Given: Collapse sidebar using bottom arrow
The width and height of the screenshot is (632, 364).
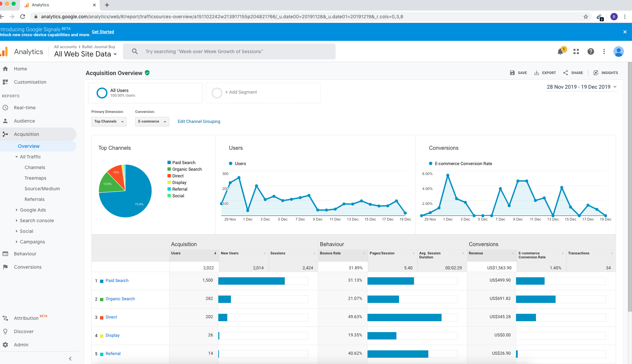Looking at the screenshot, I should pos(70,359).
